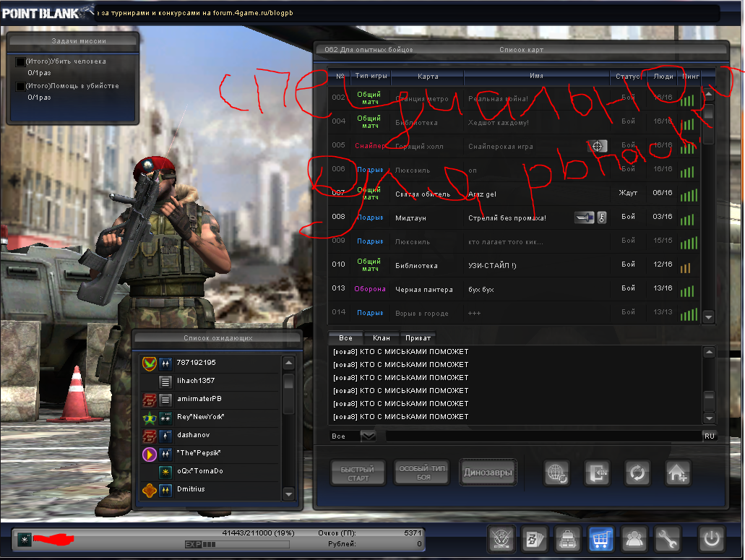Open the shop cart icon
Viewport: 745px width, 560px height.
(x=601, y=539)
